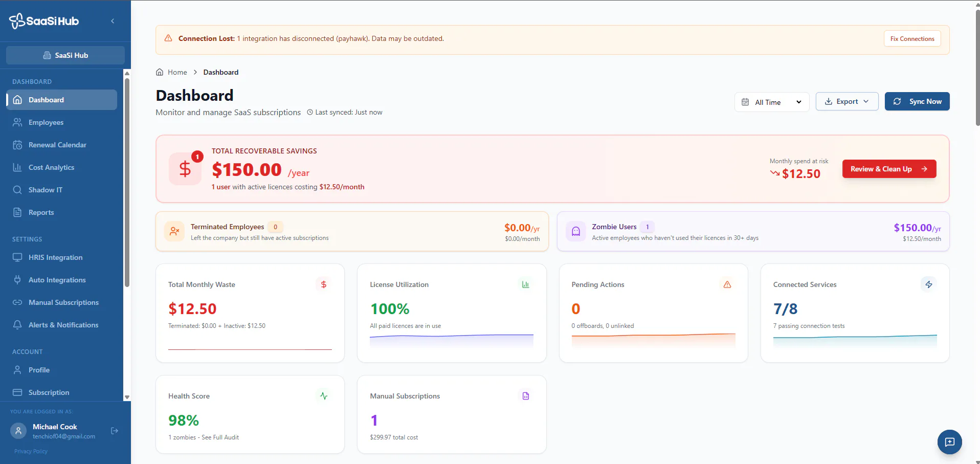Open Alerts & Notifications settings
The height and width of the screenshot is (464, 980).
(61, 325)
